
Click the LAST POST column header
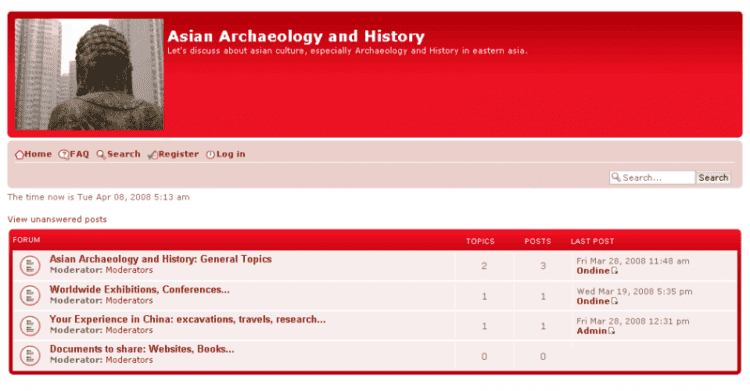click(592, 241)
